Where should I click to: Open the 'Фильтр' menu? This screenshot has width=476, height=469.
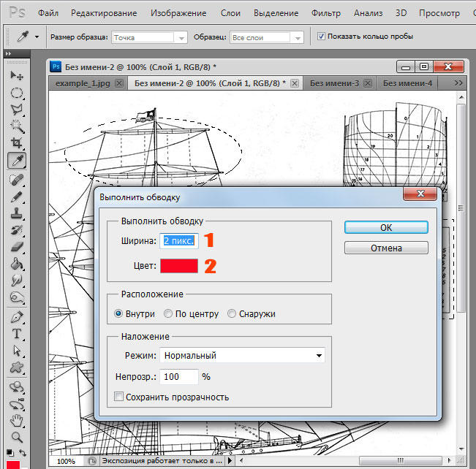pyautogui.click(x=325, y=13)
